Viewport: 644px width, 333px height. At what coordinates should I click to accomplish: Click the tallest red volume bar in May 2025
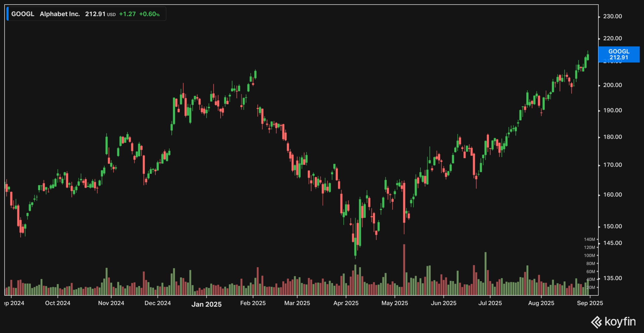(x=404, y=270)
